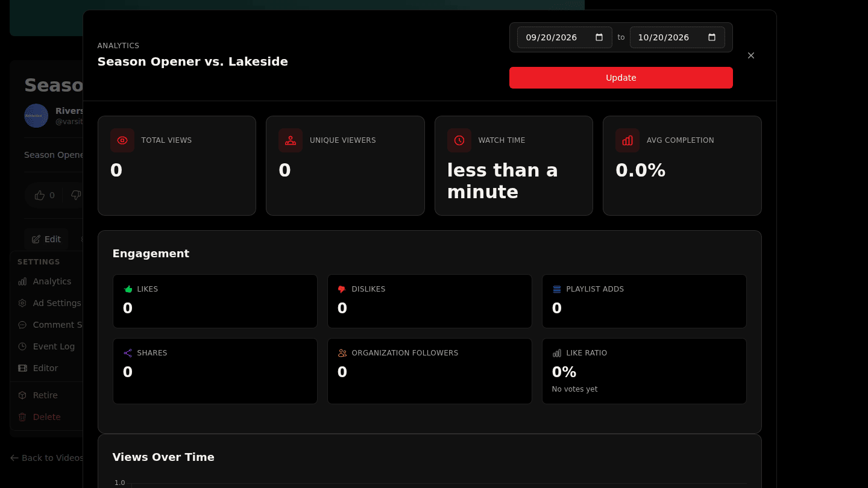The width and height of the screenshot is (868, 488).
Task: Open Editor in the sidebar
Action: 46,368
